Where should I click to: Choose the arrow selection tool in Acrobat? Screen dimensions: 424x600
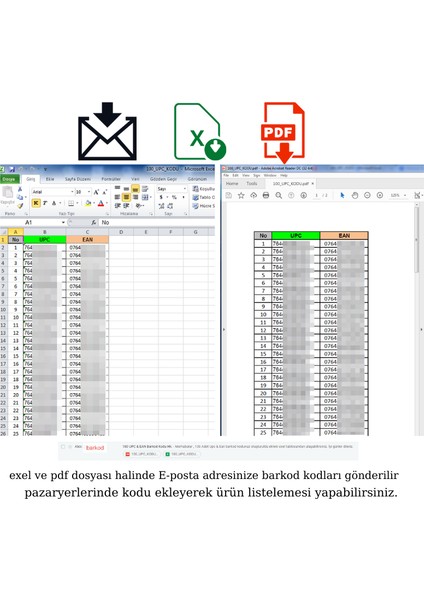pos(342,195)
